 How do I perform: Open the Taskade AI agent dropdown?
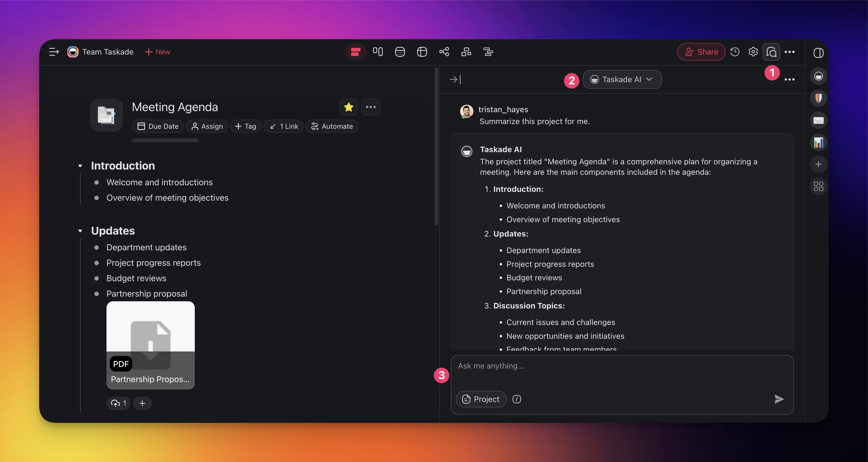[622, 79]
